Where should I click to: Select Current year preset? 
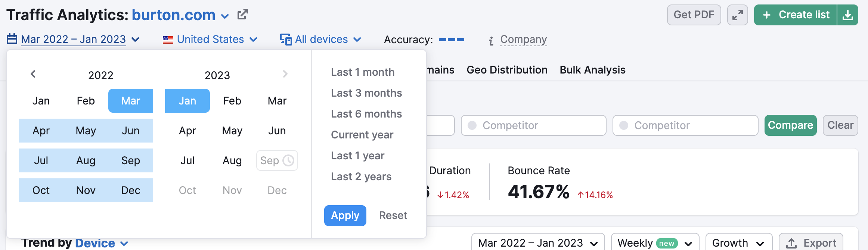[x=362, y=135]
